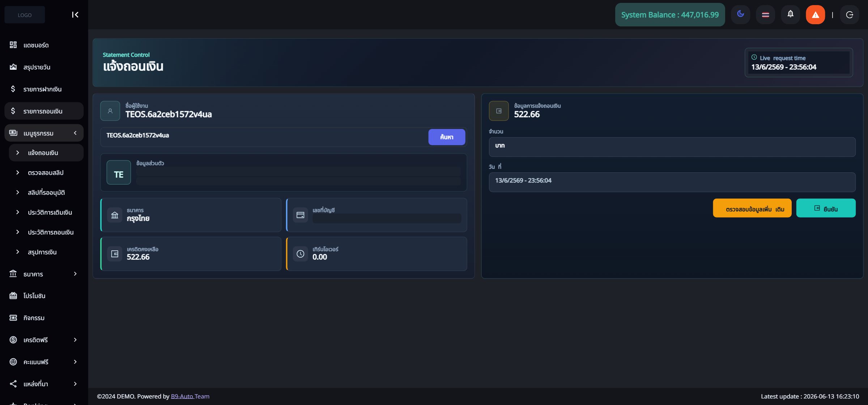The image size is (868, 405).
Task: Click the TE profile initials badge
Action: tap(119, 172)
